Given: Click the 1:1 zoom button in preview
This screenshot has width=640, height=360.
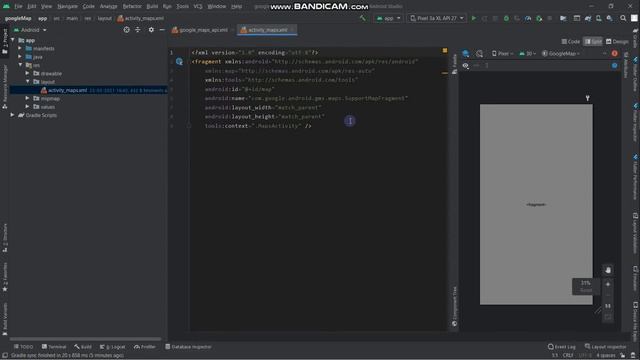Looking at the screenshot, I should pyautogui.click(x=608, y=306).
